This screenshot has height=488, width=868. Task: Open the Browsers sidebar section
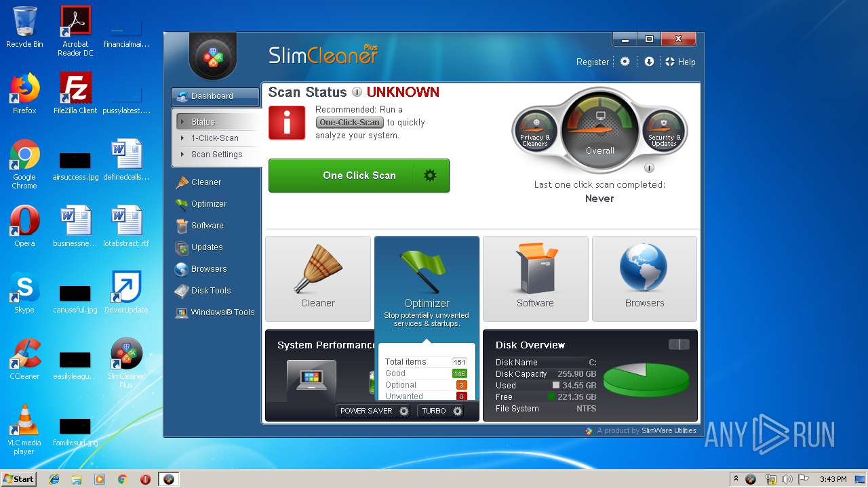tap(209, 269)
